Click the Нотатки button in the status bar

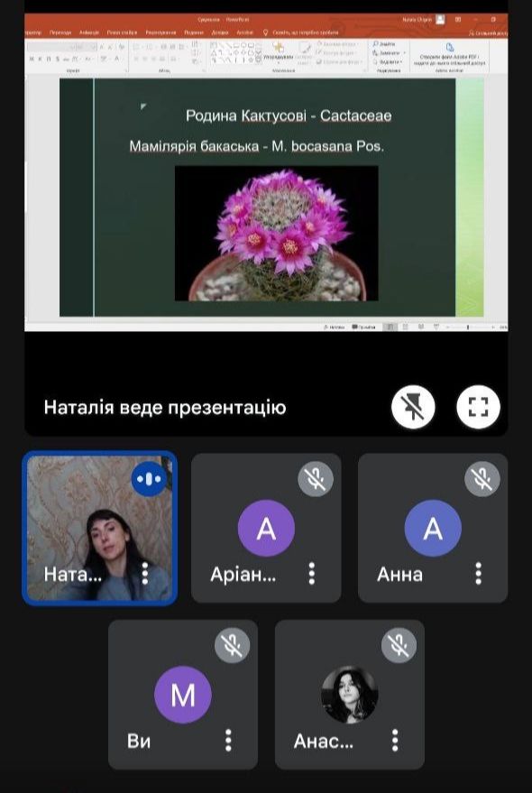[334, 327]
